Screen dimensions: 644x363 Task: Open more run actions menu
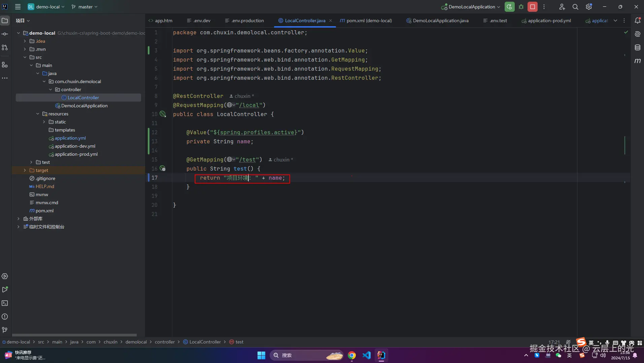[x=544, y=7]
